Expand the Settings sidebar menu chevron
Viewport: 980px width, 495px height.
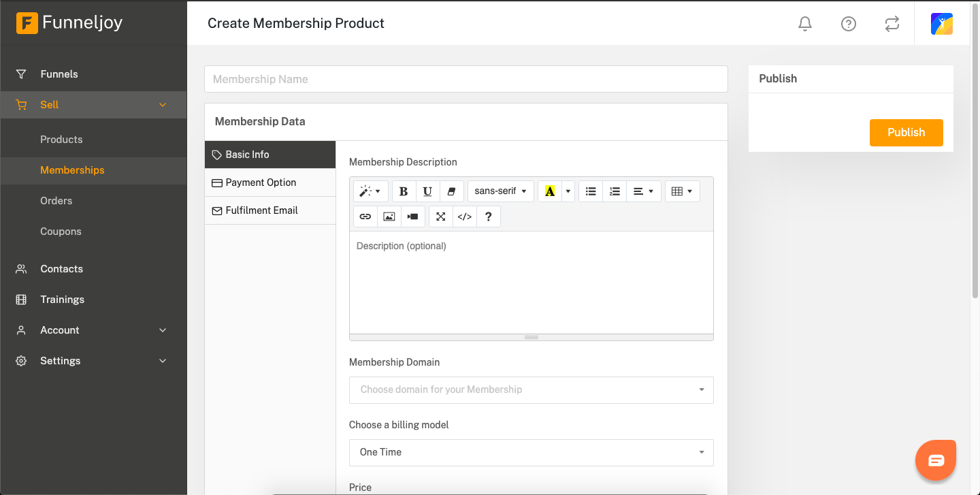163,361
